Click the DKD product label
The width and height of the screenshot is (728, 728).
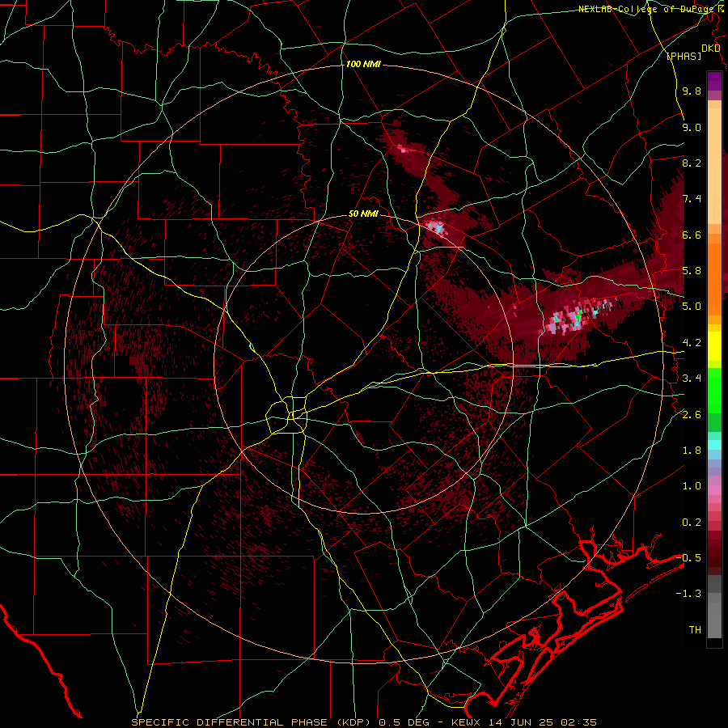pos(710,49)
